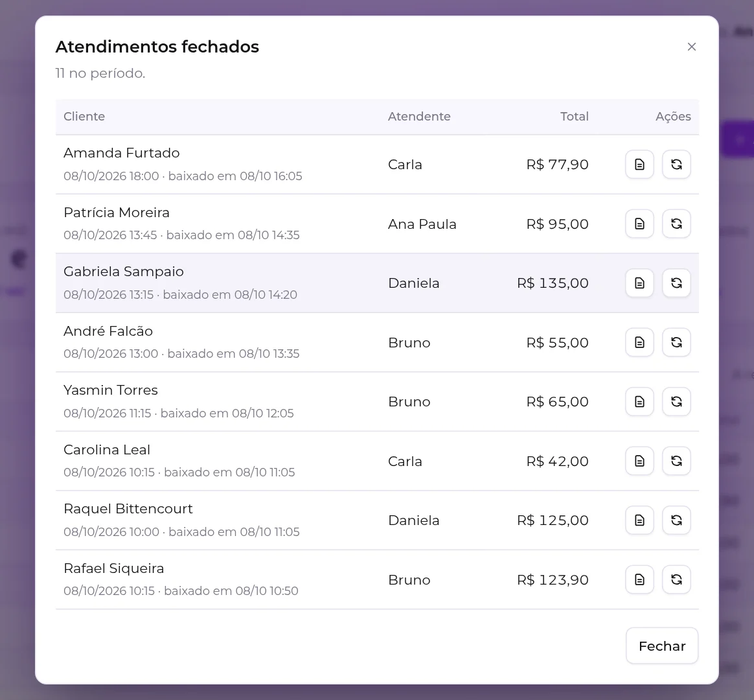Click the Fechar button
Image resolution: width=754 pixels, height=700 pixels.
(661, 646)
